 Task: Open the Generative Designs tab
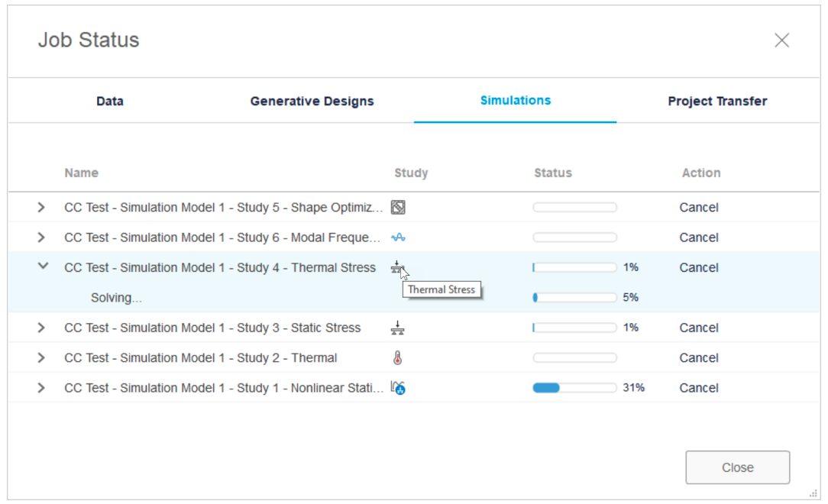click(x=311, y=100)
